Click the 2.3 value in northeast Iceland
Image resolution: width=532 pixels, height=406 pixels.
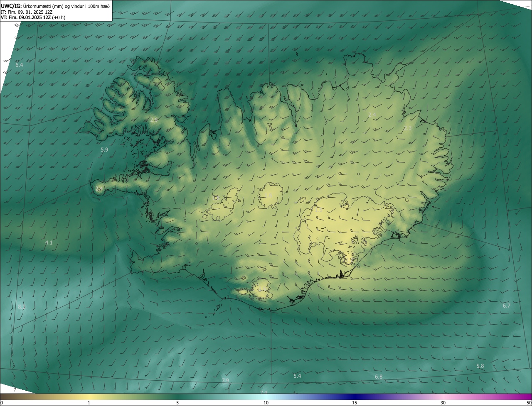coord(408,128)
